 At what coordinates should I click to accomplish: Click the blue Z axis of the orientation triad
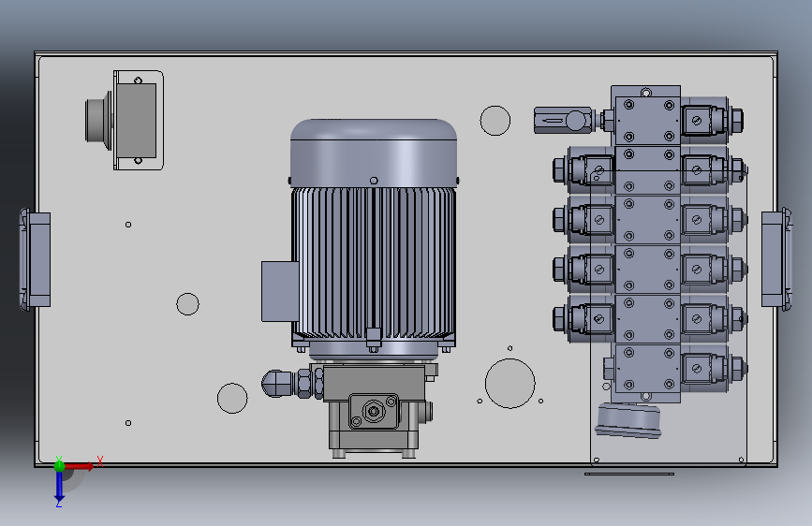(x=59, y=487)
